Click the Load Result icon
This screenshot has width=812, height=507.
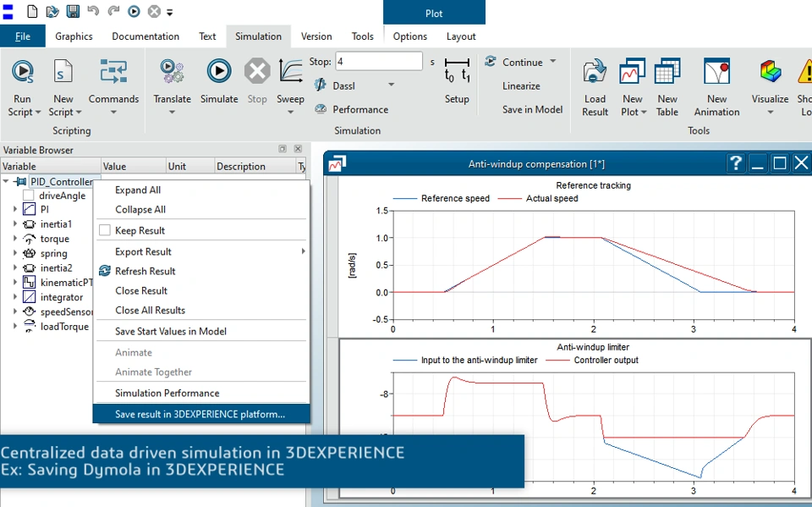pyautogui.click(x=595, y=72)
